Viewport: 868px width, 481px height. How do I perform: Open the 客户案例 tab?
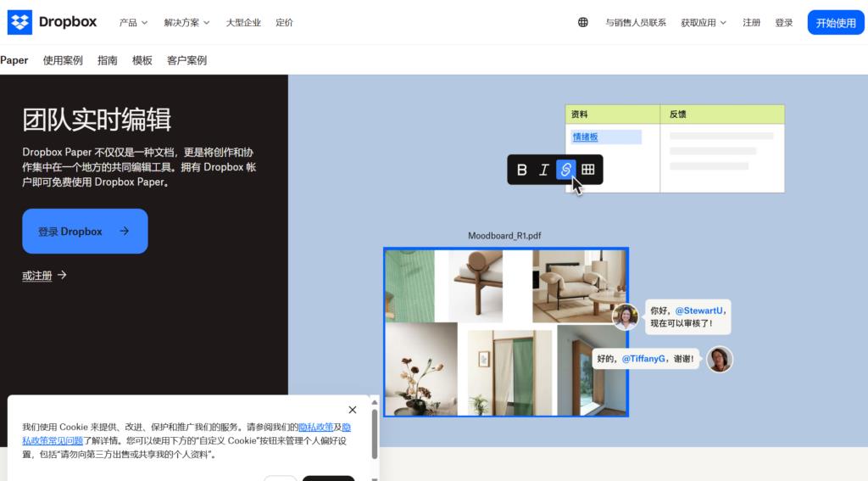coord(187,60)
